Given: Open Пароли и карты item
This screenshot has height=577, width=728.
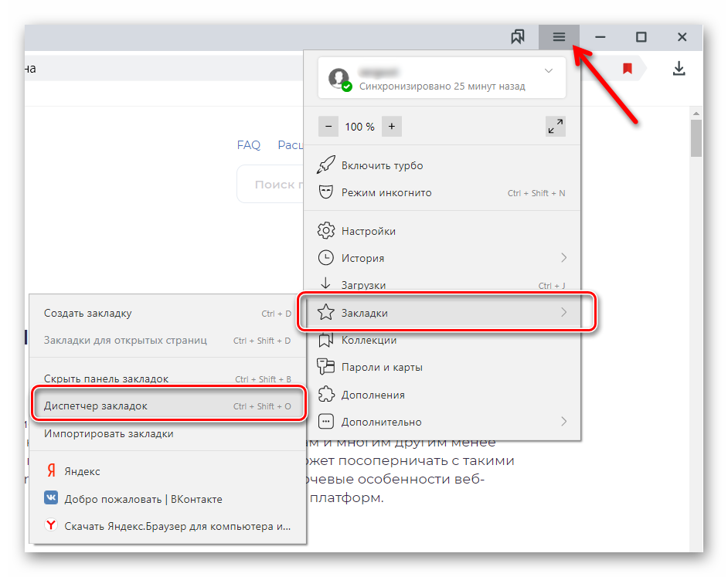Looking at the screenshot, I should tap(382, 368).
